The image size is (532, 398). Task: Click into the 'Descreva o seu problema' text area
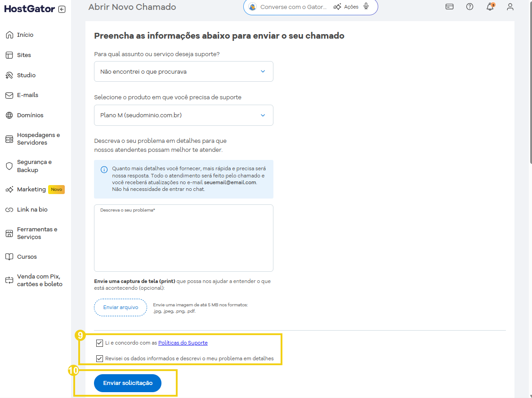183,240
